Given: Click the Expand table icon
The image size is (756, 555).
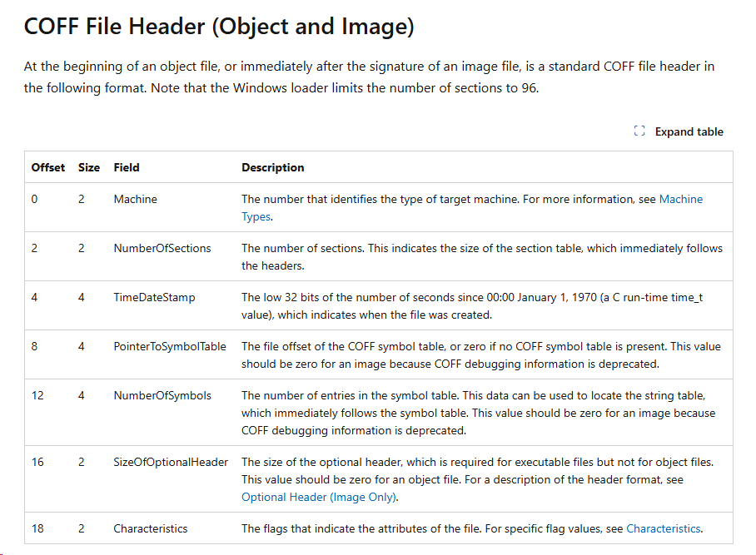Looking at the screenshot, I should [639, 131].
